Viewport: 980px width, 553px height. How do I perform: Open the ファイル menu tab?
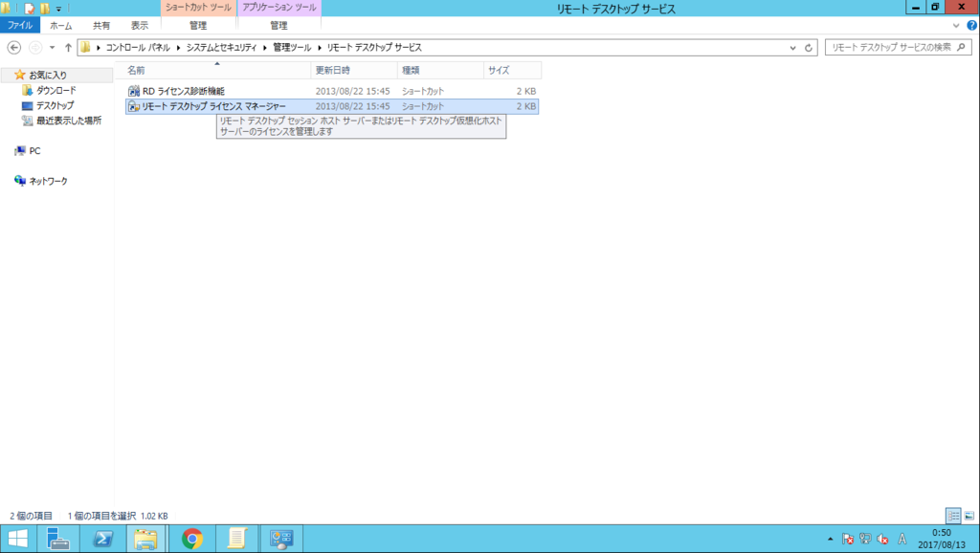(20, 26)
